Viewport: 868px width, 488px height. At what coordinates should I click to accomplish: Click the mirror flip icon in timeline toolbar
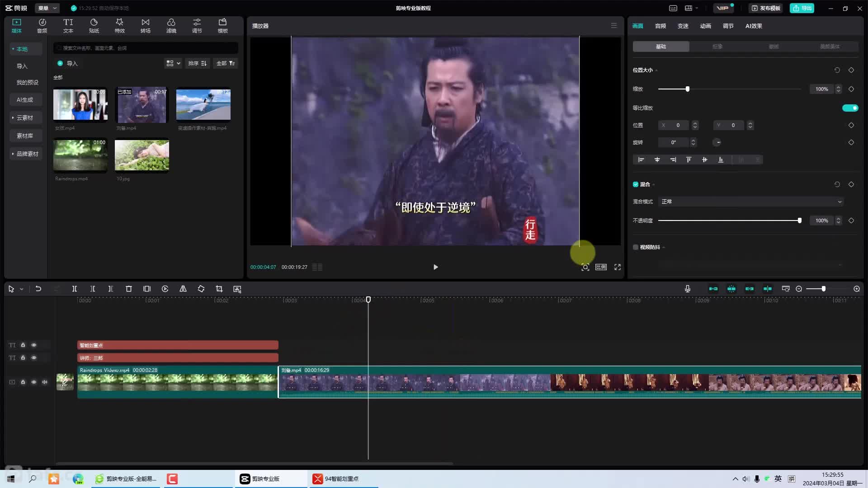(183, 289)
